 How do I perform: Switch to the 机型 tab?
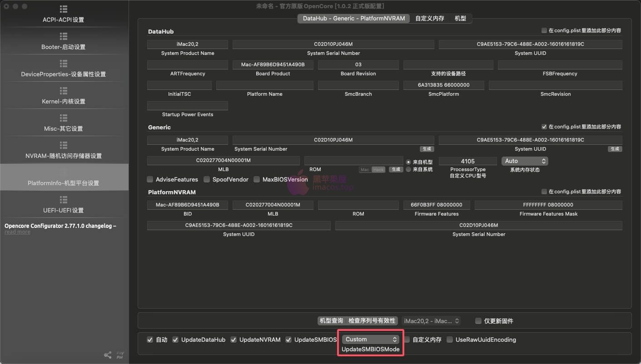460,19
